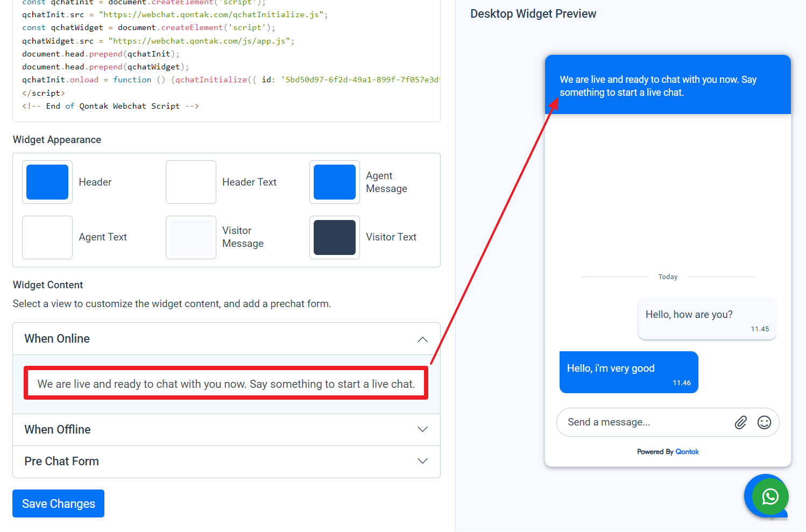Open the Agent Message color swatch
Image resolution: width=806 pixels, height=532 pixels.
click(x=335, y=182)
